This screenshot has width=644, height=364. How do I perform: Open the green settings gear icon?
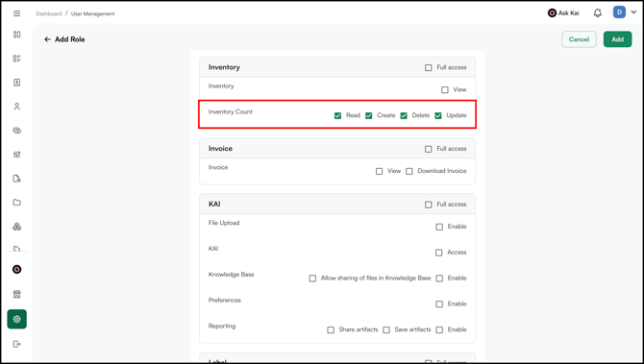(x=17, y=319)
